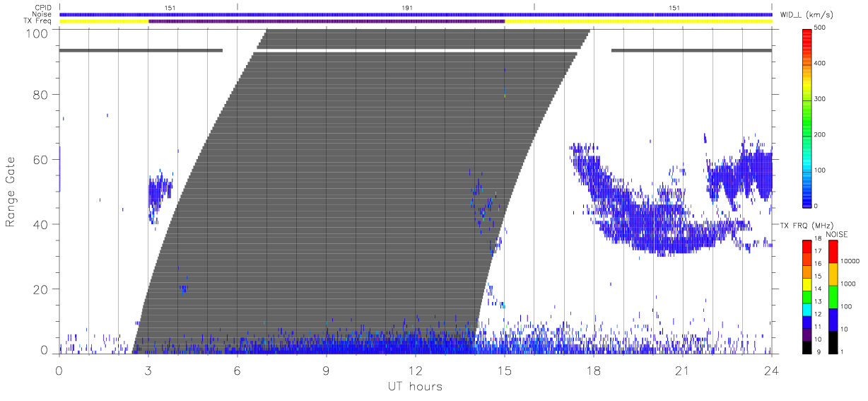Click Range Gate tick label 20
Screen dimensions: 868x401
point(42,289)
